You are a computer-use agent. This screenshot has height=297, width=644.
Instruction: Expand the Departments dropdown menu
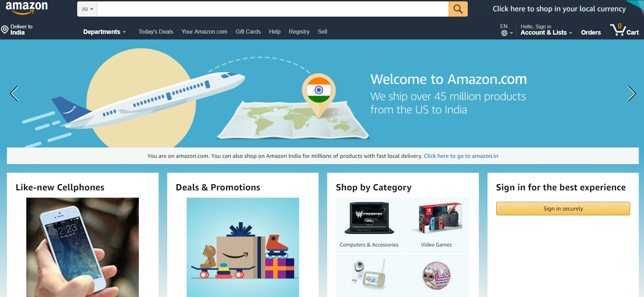(x=104, y=32)
